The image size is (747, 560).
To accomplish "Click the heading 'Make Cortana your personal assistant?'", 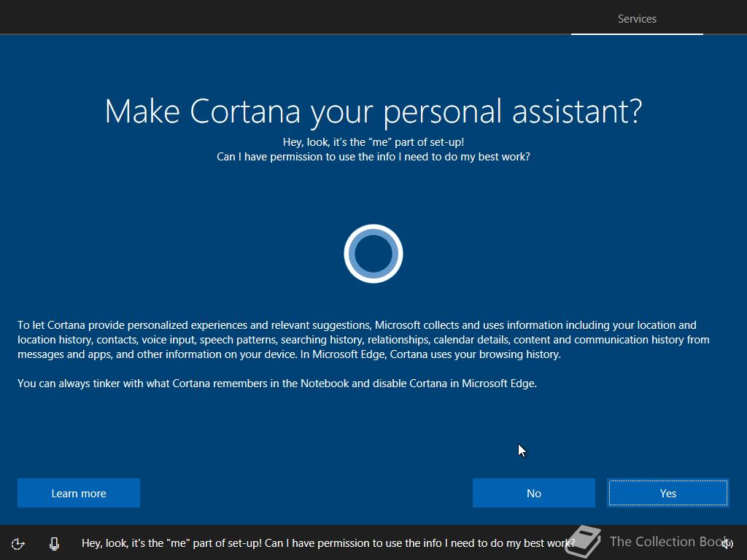I will click(x=373, y=112).
